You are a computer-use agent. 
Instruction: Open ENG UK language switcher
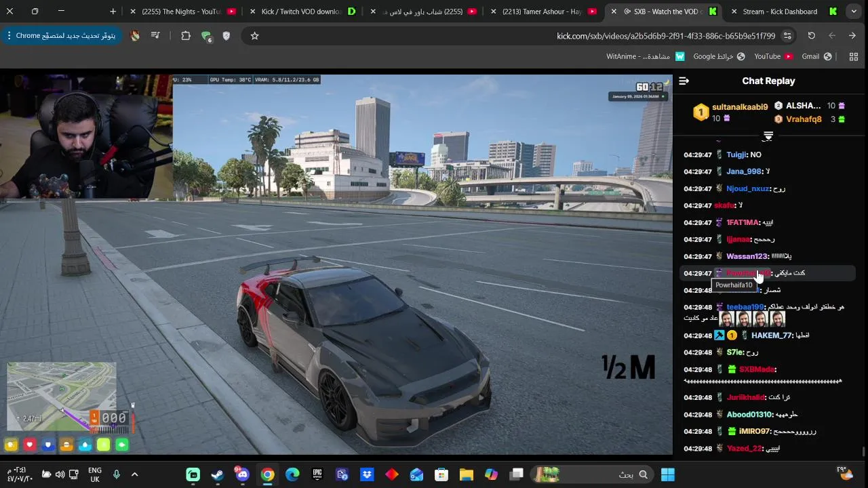pyautogui.click(x=95, y=474)
